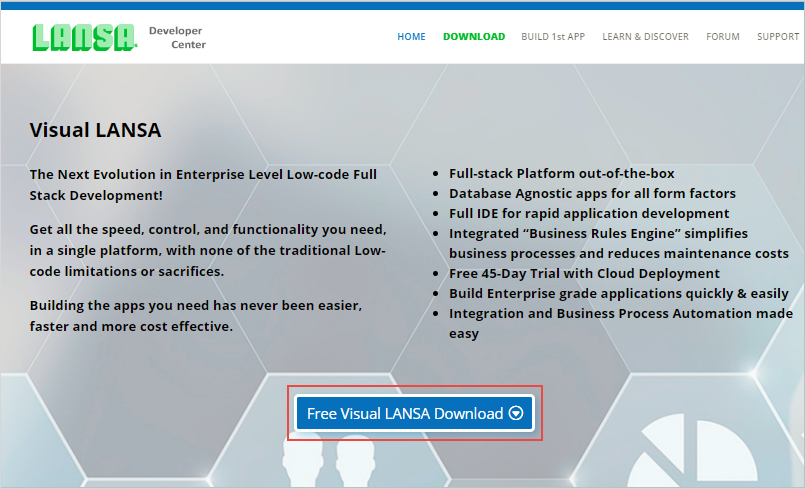Open the HOME menu item
This screenshot has height=489, width=806.
point(411,37)
